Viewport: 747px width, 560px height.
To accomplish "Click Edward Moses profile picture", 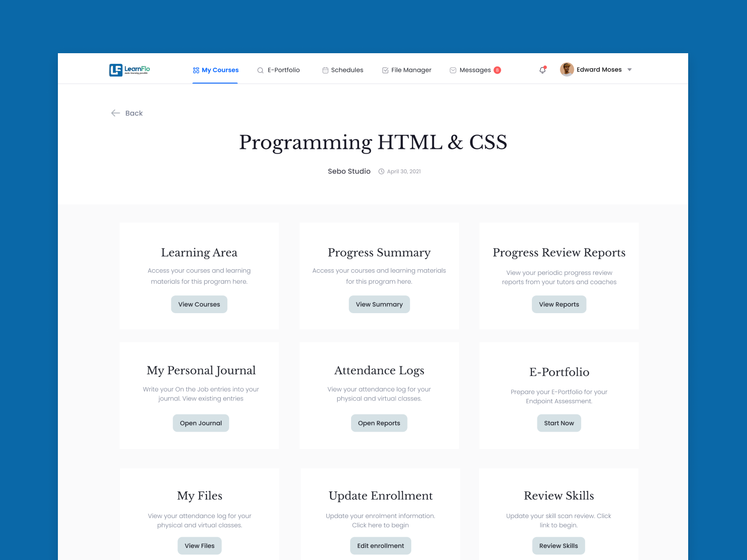I will 566,69.
